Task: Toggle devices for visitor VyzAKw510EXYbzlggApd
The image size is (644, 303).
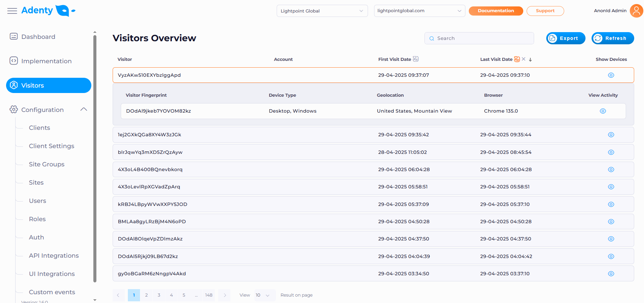Action: tap(611, 75)
